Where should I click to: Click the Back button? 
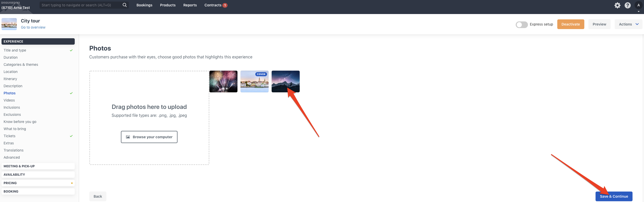[x=98, y=196]
